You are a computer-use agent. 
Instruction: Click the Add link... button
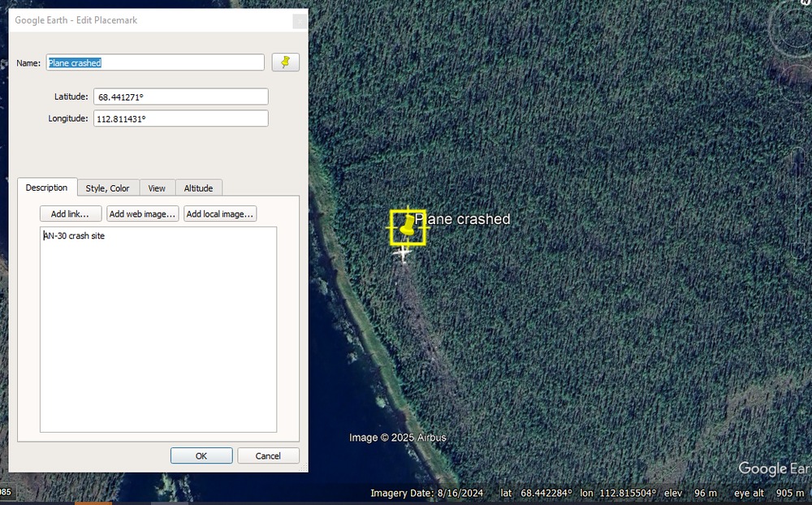(x=70, y=214)
